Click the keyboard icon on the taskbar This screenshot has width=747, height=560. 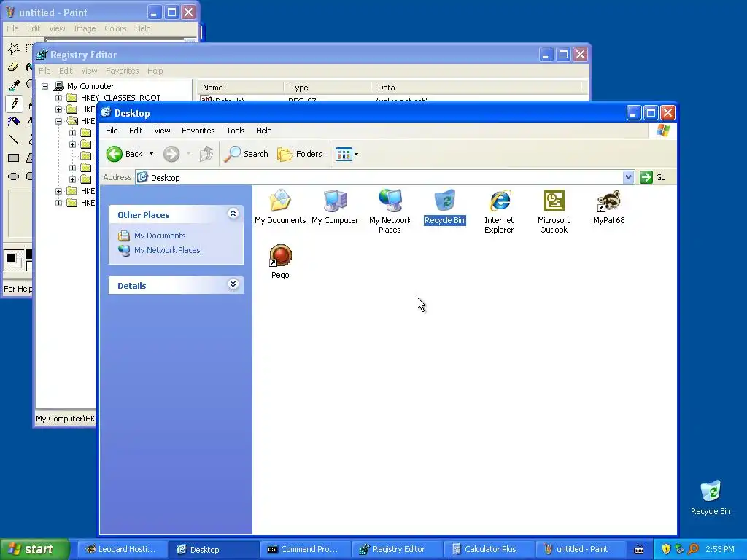pyautogui.click(x=639, y=550)
